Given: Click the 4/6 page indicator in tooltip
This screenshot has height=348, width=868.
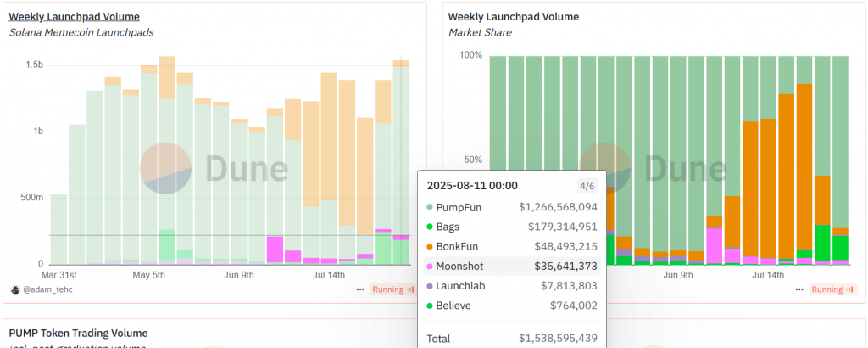Looking at the screenshot, I should (x=587, y=186).
